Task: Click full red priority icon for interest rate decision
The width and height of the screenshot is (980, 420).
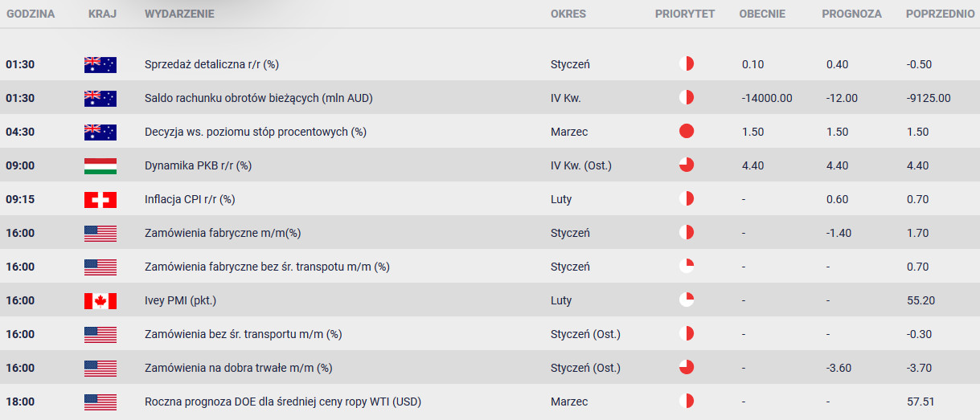Action: pyautogui.click(x=686, y=132)
